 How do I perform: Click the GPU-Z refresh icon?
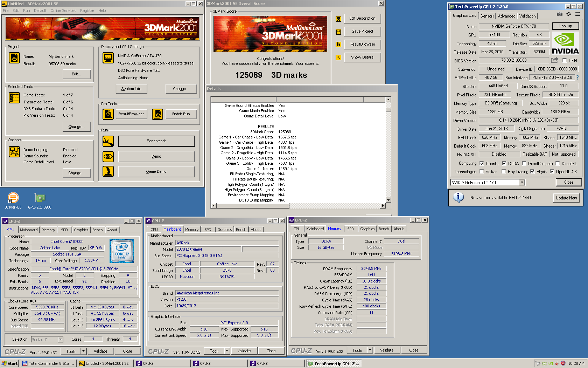click(x=569, y=14)
